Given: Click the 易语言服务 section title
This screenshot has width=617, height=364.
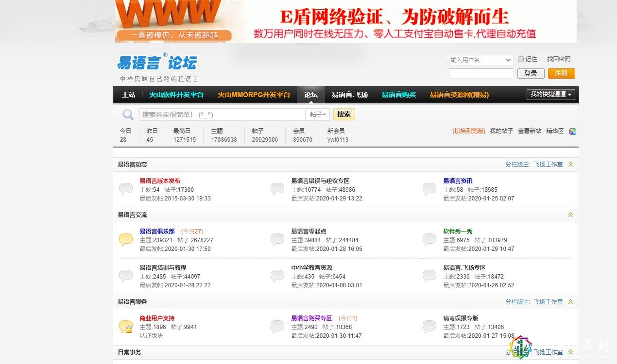Looking at the screenshot, I should pyautogui.click(x=132, y=302).
